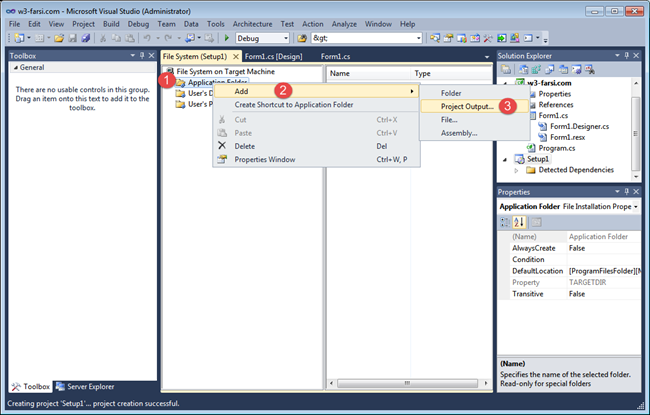Click the Condition property value field
The width and height of the screenshot is (650, 415).
[x=604, y=260]
